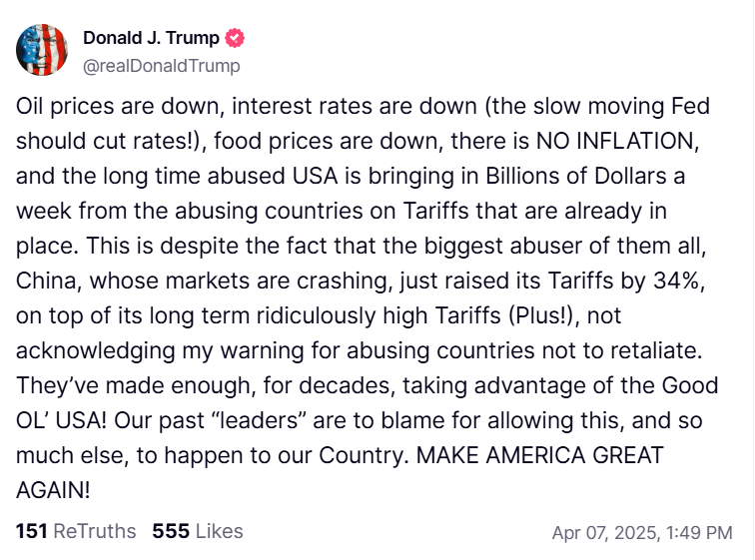Click the red verified badge icon

click(x=236, y=39)
